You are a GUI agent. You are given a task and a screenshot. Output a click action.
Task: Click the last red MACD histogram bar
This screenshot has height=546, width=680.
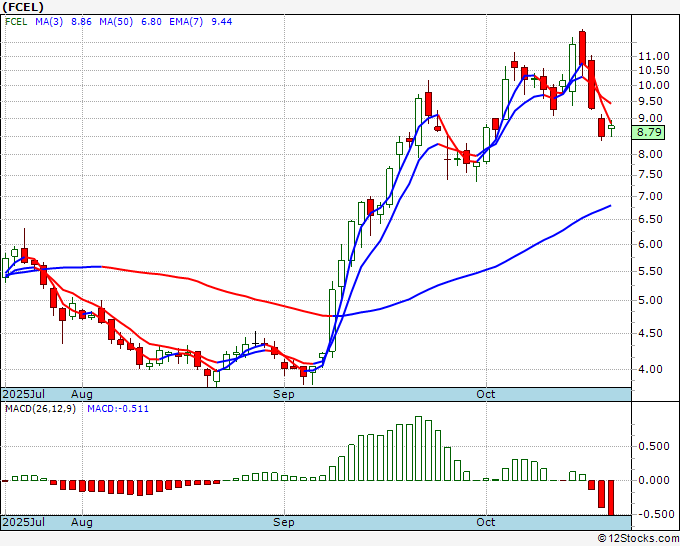[x=611, y=497]
